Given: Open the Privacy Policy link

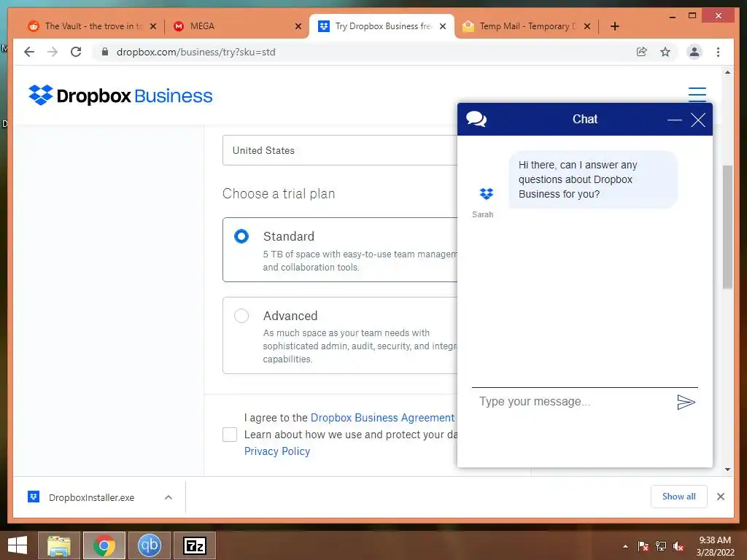Looking at the screenshot, I should coord(277,451).
